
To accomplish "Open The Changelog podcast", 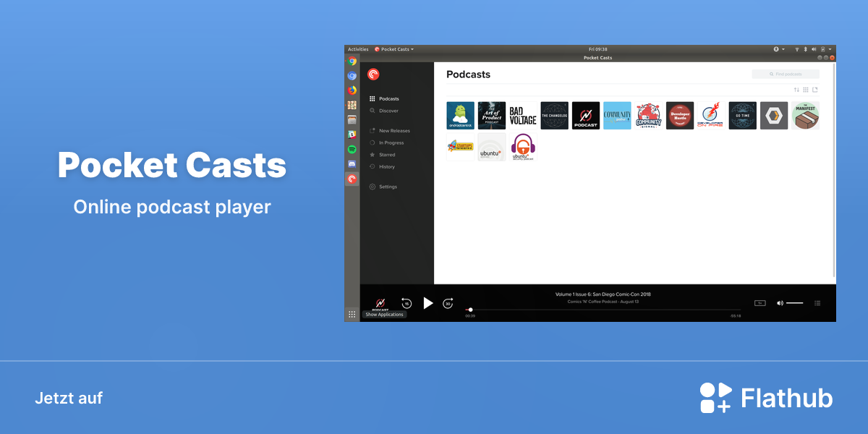I will 555,116.
